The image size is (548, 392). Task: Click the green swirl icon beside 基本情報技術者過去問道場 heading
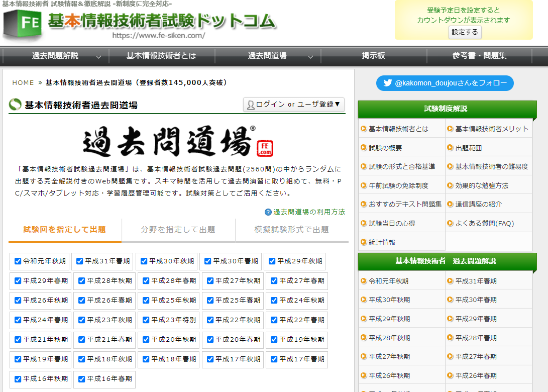(15, 104)
